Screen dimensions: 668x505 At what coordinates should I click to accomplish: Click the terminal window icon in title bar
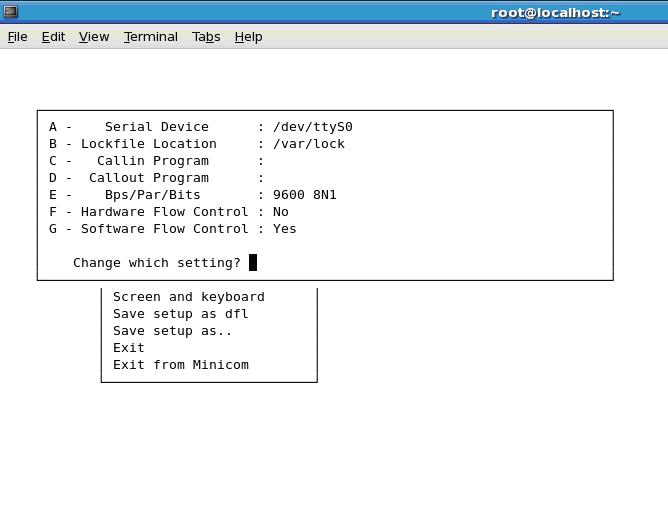(x=11, y=12)
